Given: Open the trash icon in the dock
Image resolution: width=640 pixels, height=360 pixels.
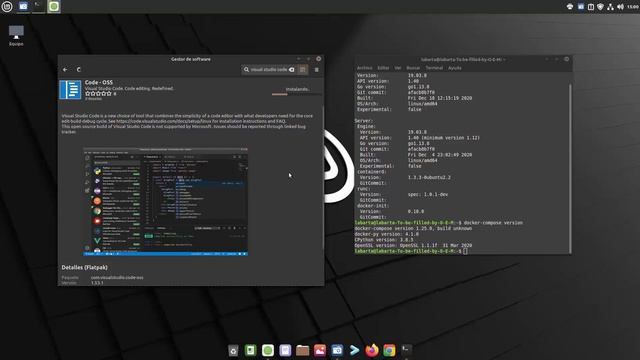Looking at the screenshot, I should coord(233,350).
